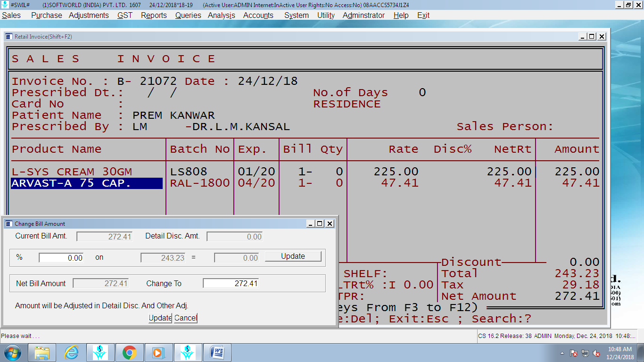644x362 pixels.
Task: Open the Queries menu
Action: (x=188, y=15)
